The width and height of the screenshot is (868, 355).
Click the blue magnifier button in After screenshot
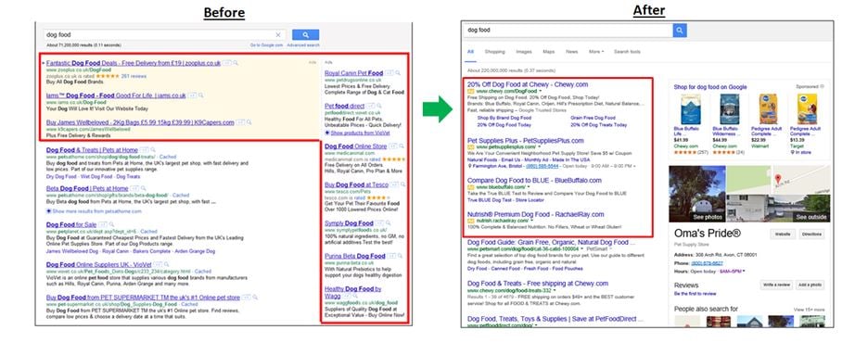point(679,31)
